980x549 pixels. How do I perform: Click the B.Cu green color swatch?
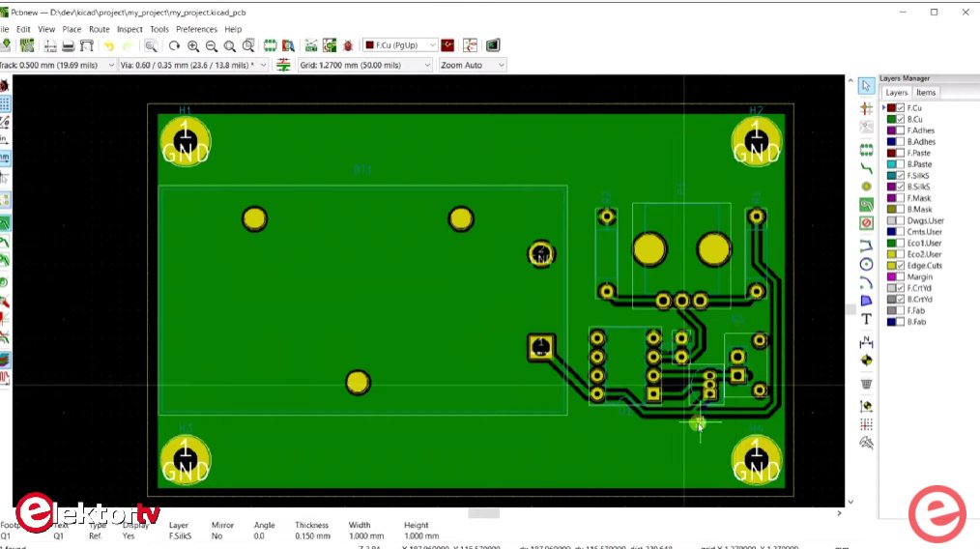(892, 120)
